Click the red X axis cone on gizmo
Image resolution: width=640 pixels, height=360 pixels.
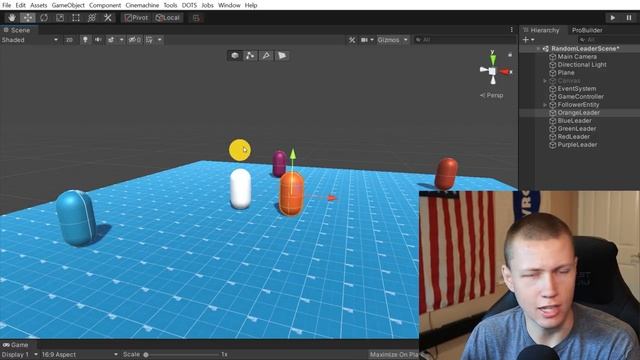click(x=506, y=72)
